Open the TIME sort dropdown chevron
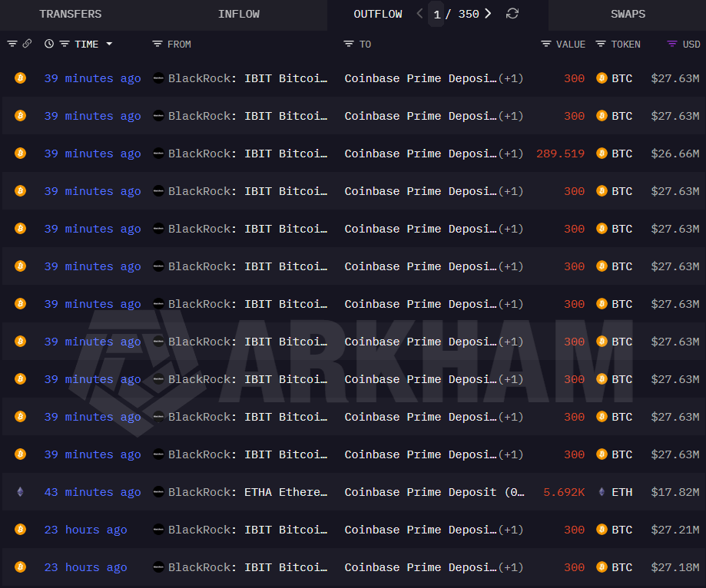 tap(110, 44)
